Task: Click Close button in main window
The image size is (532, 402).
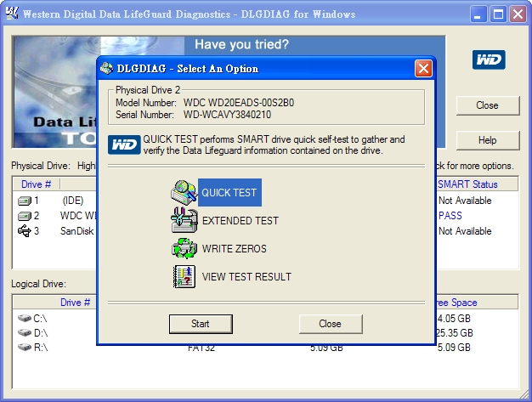Action: [488, 105]
